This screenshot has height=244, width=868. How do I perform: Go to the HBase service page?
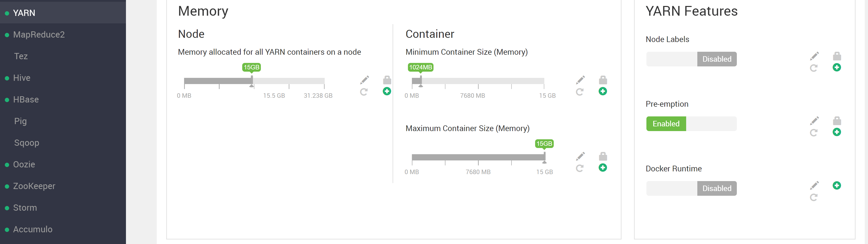[x=26, y=99]
